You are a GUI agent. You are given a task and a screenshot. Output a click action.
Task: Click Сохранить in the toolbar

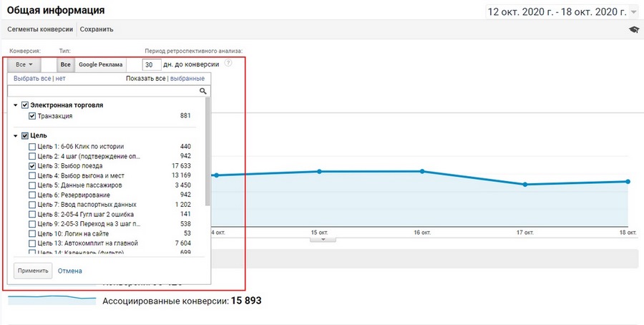coord(97,29)
